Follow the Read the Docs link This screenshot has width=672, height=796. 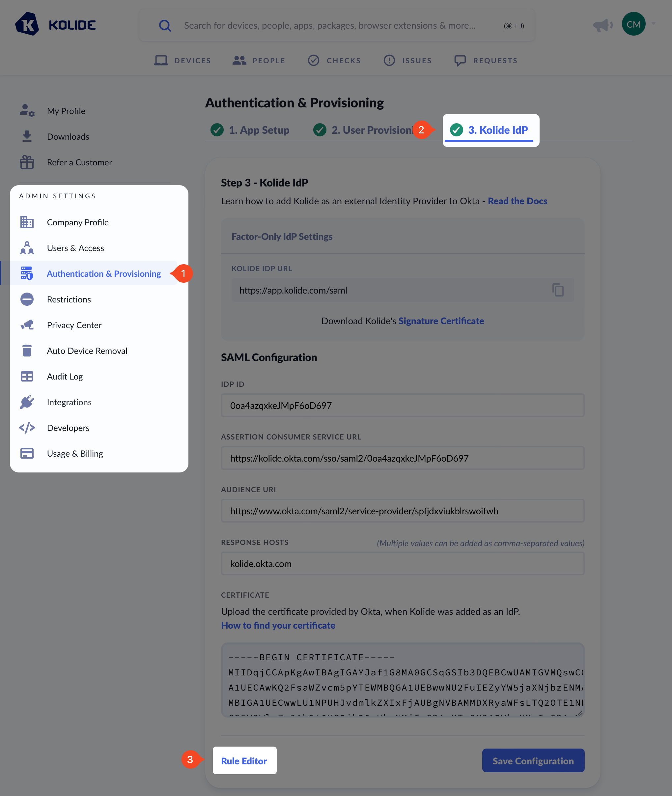click(517, 201)
